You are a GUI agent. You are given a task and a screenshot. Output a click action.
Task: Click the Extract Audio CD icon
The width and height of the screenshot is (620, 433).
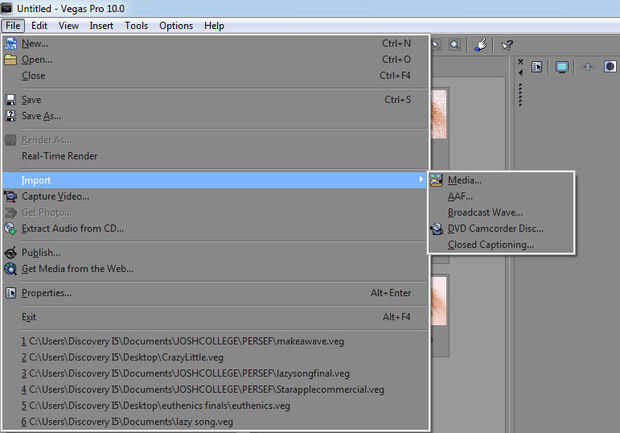click(11, 229)
